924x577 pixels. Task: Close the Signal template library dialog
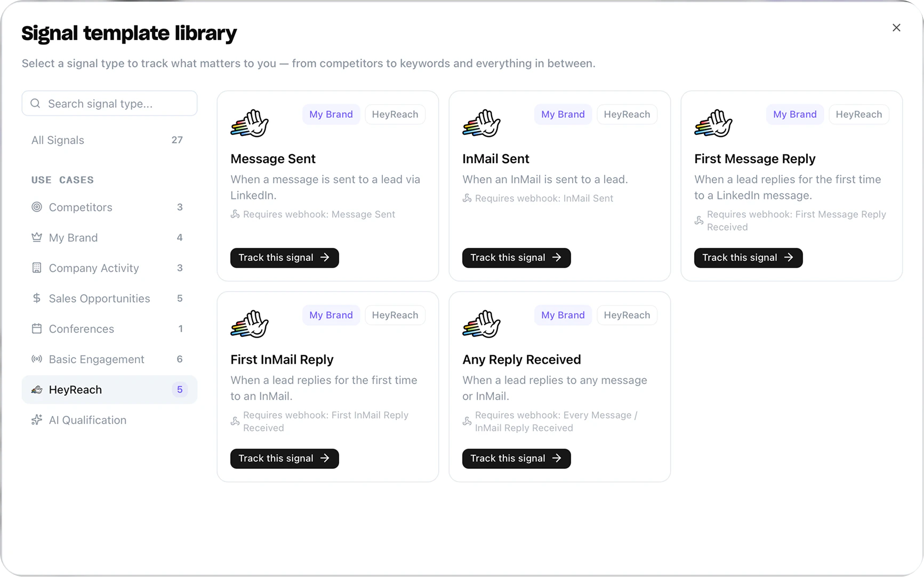click(896, 27)
